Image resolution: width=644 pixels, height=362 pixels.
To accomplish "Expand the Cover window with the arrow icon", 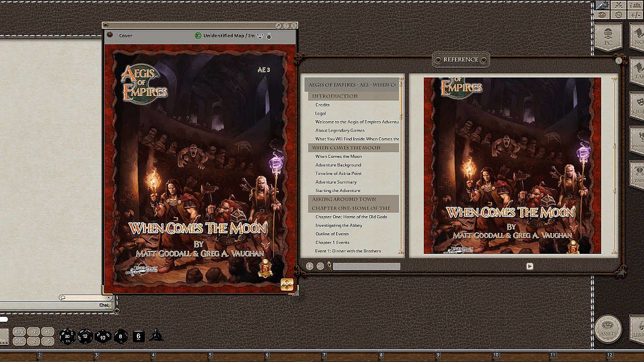I will pyautogui.click(x=278, y=26).
